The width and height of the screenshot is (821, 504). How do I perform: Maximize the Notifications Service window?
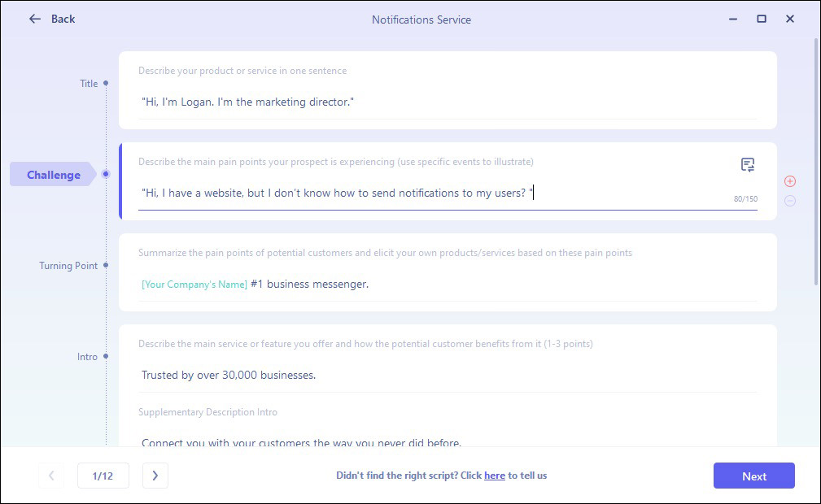[762, 20]
